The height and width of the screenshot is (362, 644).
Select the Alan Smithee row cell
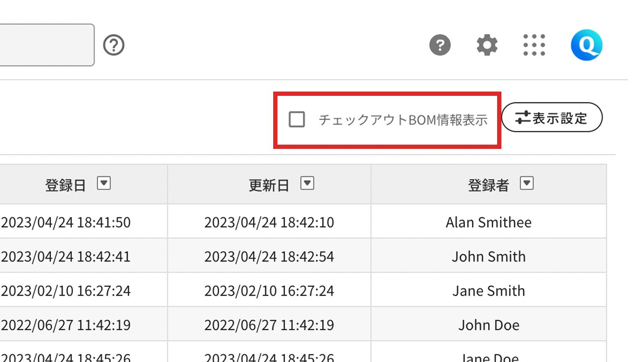[488, 222]
